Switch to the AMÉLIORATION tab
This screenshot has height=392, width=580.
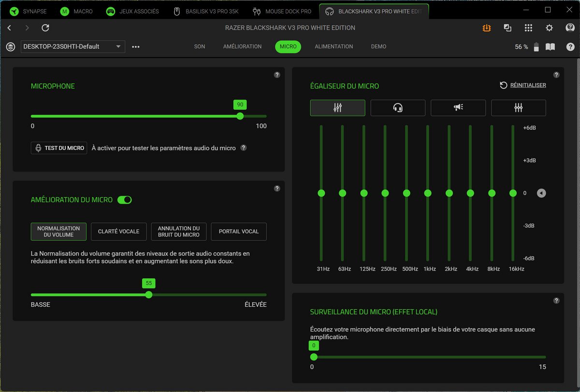click(x=243, y=47)
